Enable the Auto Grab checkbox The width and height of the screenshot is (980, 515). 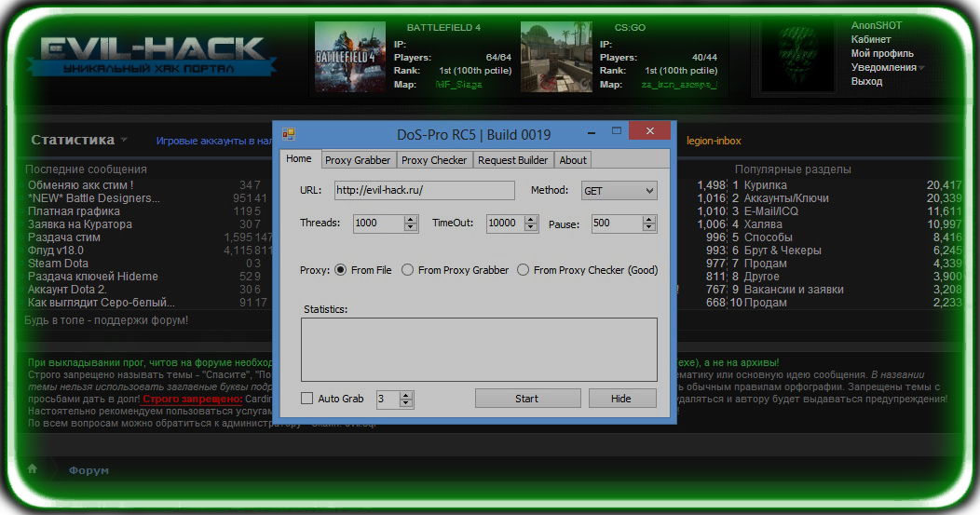306,399
